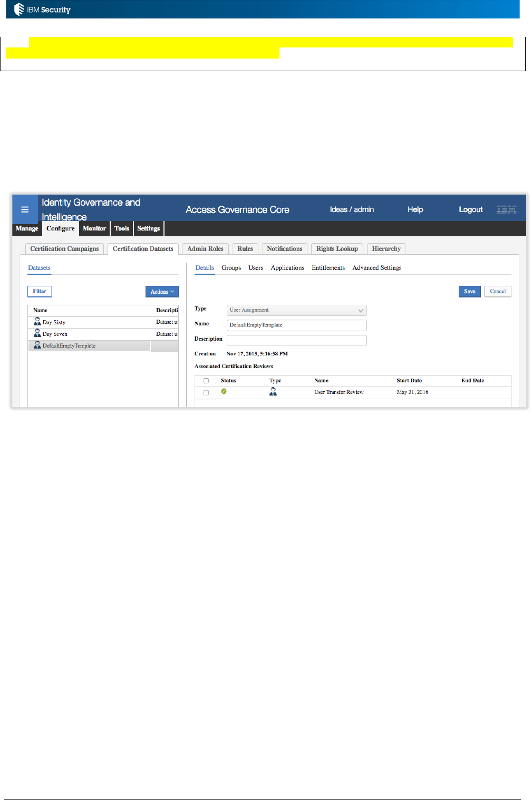
Task: Go to the Certification Campaigns tab
Action: [64, 249]
